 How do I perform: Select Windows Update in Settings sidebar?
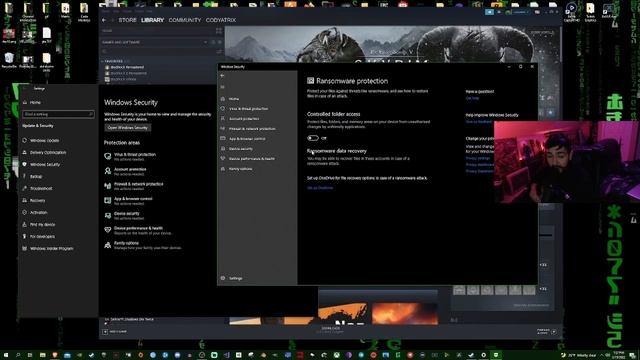44,140
